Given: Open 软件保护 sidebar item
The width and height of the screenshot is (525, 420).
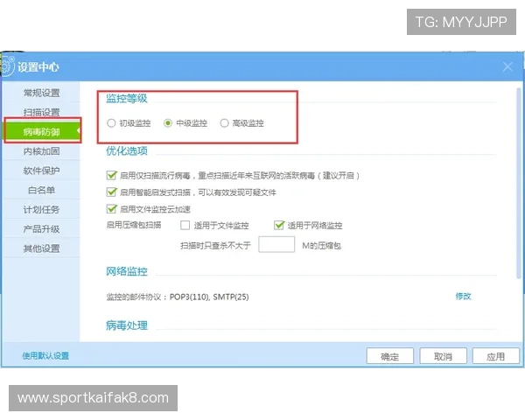Looking at the screenshot, I should tap(41, 171).
